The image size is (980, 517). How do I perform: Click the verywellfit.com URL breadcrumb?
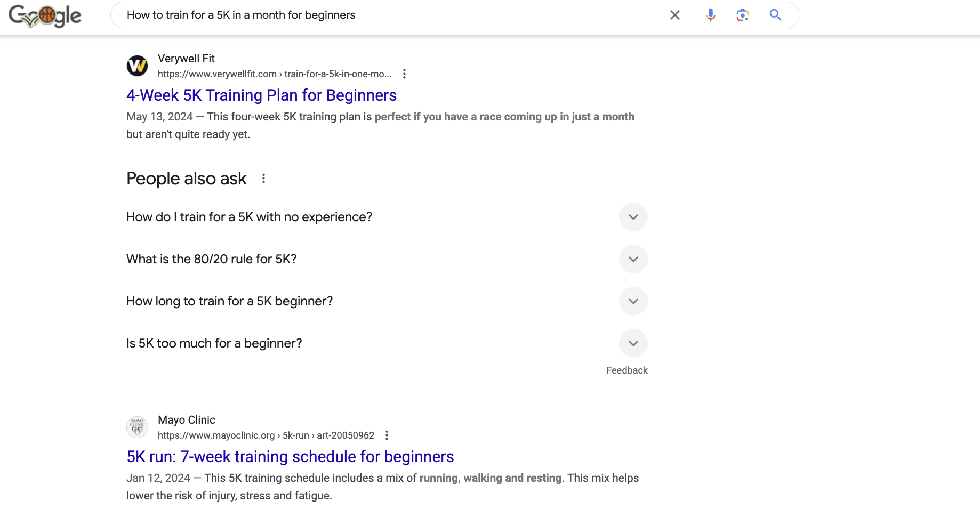click(x=274, y=74)
